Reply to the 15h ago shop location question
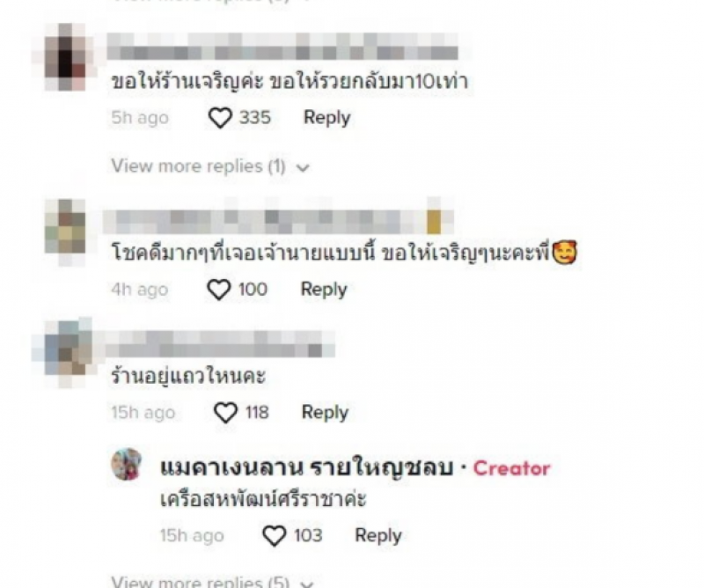This screenshot has width=704, height=588. click(325, 413)
